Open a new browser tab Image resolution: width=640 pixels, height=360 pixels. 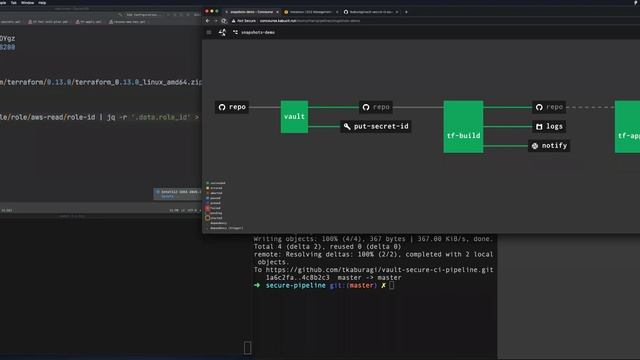(x=406, y=12)
